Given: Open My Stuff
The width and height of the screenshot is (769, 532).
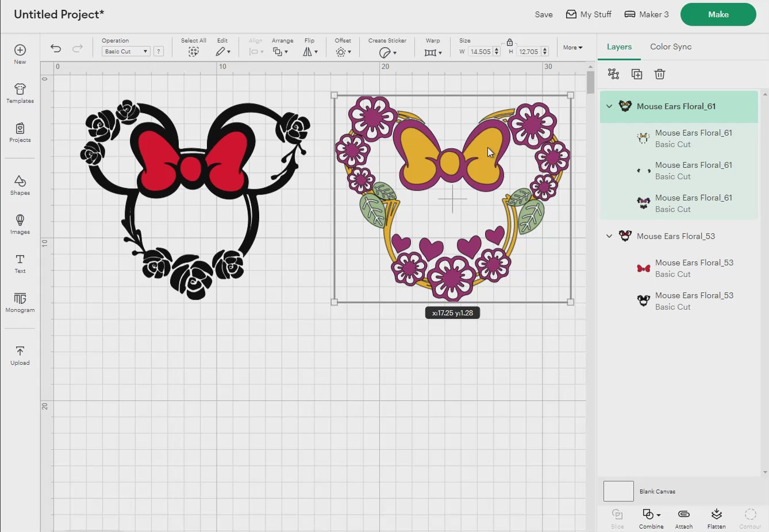Looking at the screenshot, I should (589, 14).
